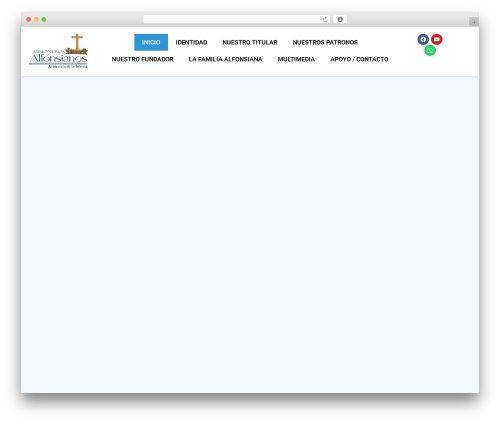Open a new tab with the plus button

coord(474,22)
